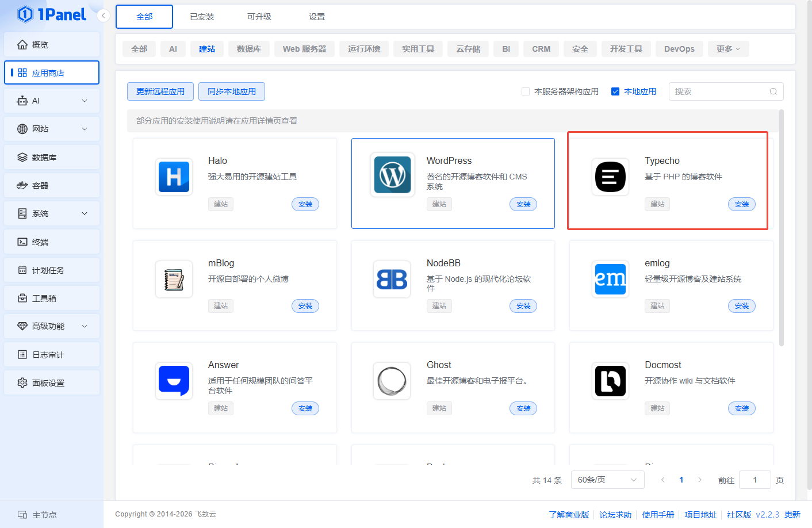Click the Typecho app icon
The width and height of the screenshot is (812, 528).
pos(610,177)
